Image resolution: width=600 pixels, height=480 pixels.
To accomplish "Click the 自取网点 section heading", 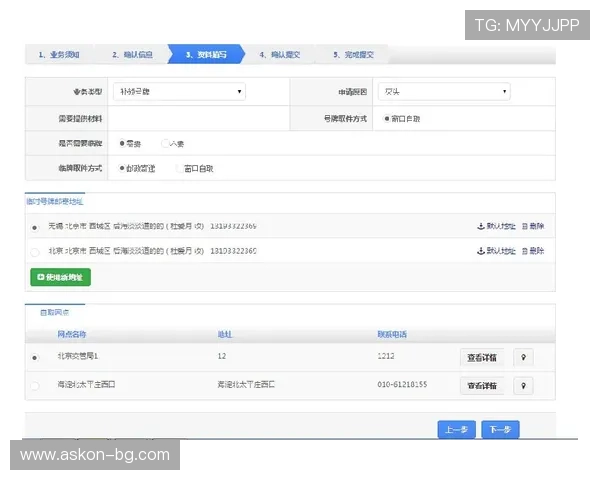I will click(54, 312).
